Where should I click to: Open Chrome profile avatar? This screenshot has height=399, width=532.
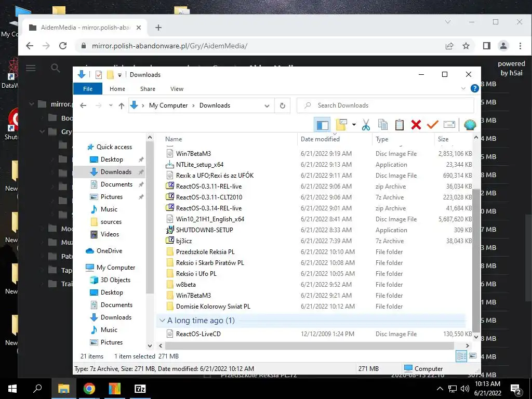[503, 46]
